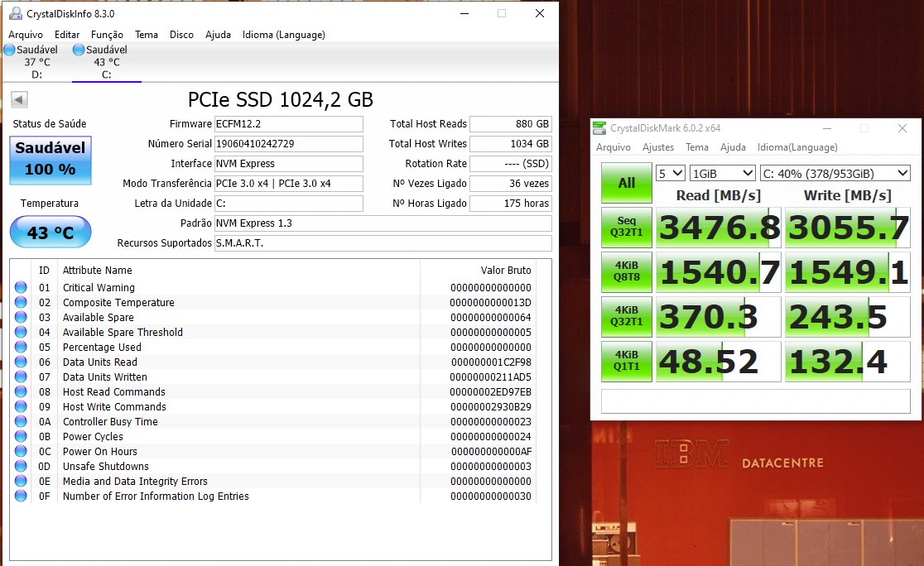924x566 pixels.
Task: Click the blue indicator beside Power On Hours
Action: 21,451
